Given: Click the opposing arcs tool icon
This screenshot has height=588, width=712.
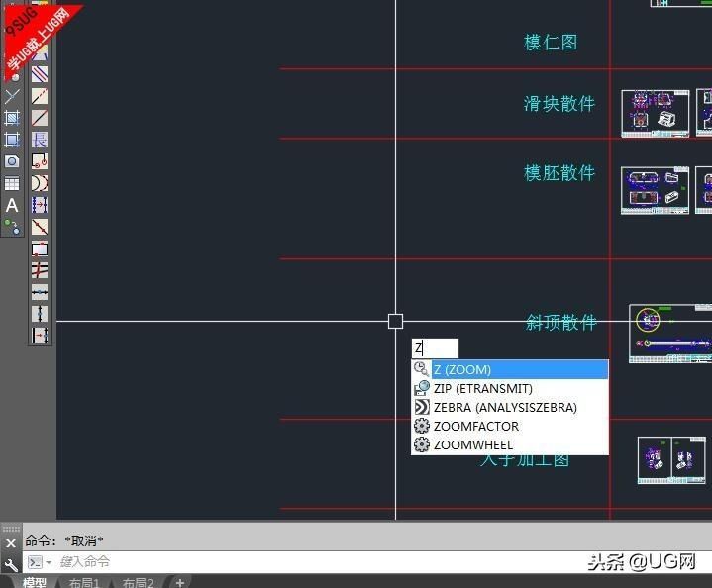Looking at the screenshot, I should click(40, 183).
